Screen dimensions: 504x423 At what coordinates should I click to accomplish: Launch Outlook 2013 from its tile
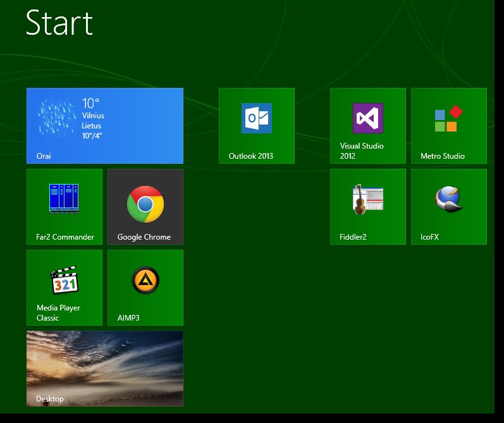tap(257, 126)
